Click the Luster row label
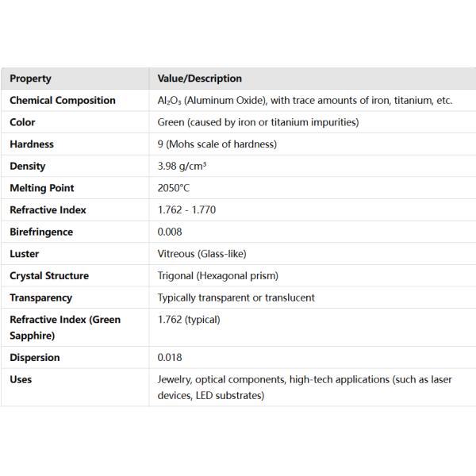The height and width of the screenshot is (476, 476). (x=24, y=254)
